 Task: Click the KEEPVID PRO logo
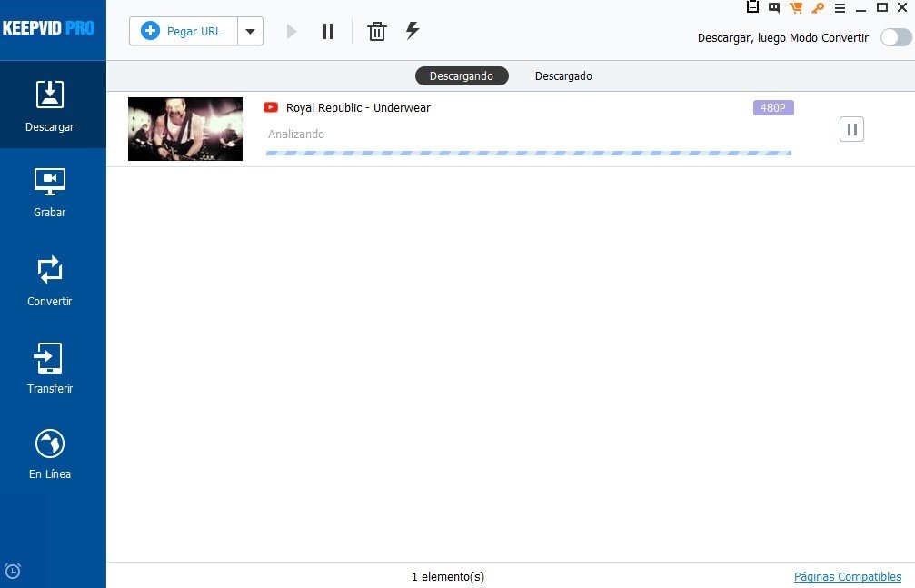[48, 28]
